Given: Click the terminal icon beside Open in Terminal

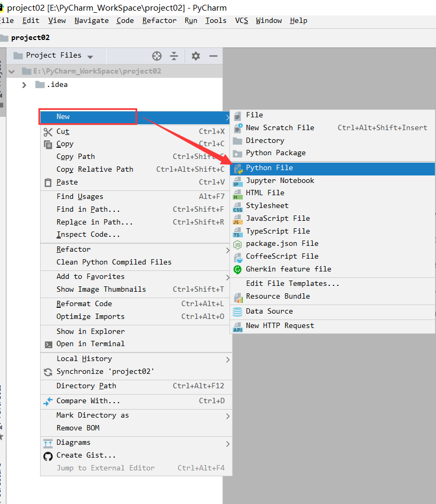Looking at the screenshot, I should 48,345.
